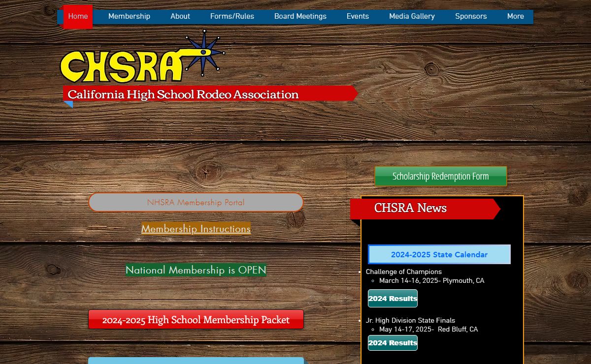Click the Challenge of Champions text
Viewport: 591px width, 364px height.
(x=404, y=272)
